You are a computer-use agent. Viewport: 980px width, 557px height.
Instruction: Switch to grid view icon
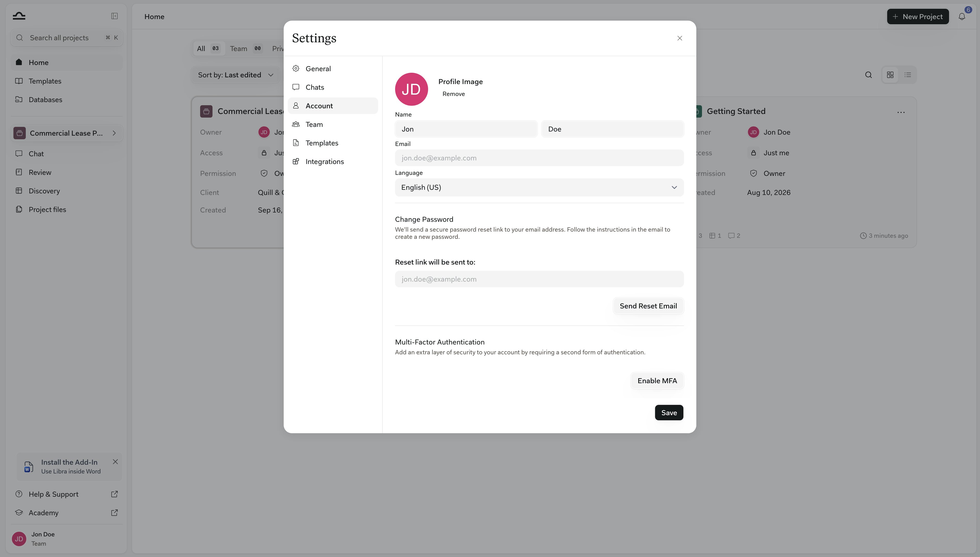click(890, 75)
